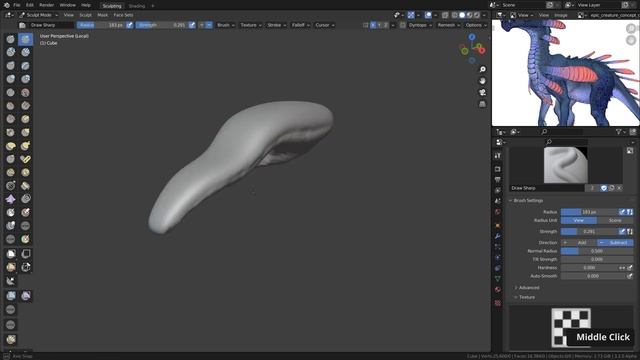Adjust the Normal Radius slider
Image resolution: width=640 pixels, height=360 pixels.
[597, 251]
